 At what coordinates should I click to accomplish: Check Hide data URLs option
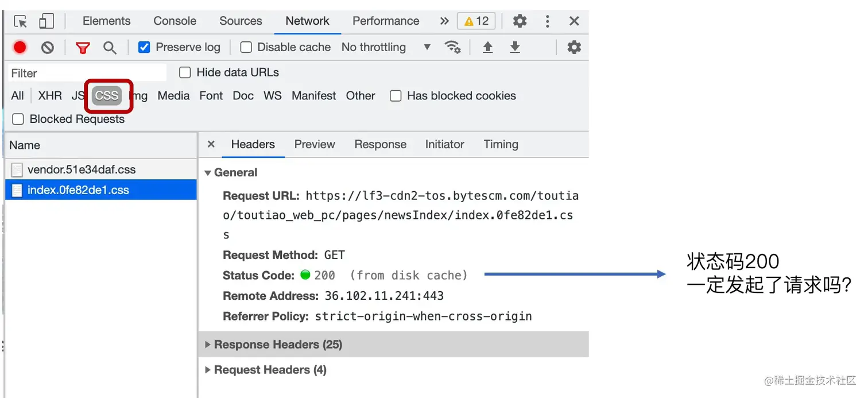(185, 72)
